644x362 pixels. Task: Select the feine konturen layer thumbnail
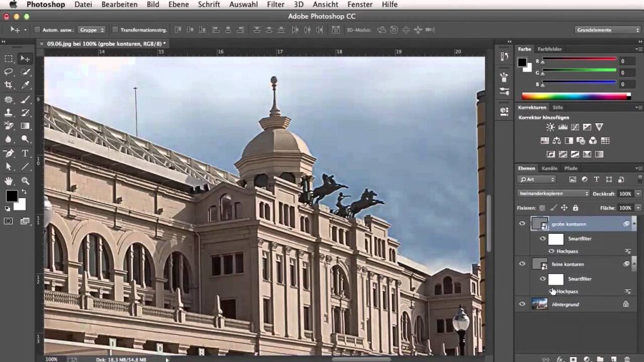pyautogui.click(x=539, y=264)
